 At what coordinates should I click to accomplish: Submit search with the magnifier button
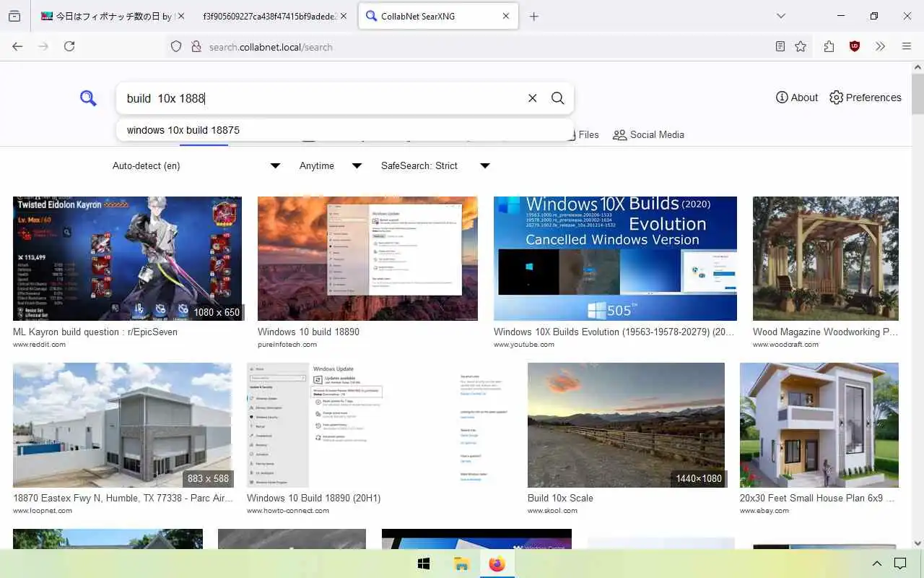pos(557,98)
